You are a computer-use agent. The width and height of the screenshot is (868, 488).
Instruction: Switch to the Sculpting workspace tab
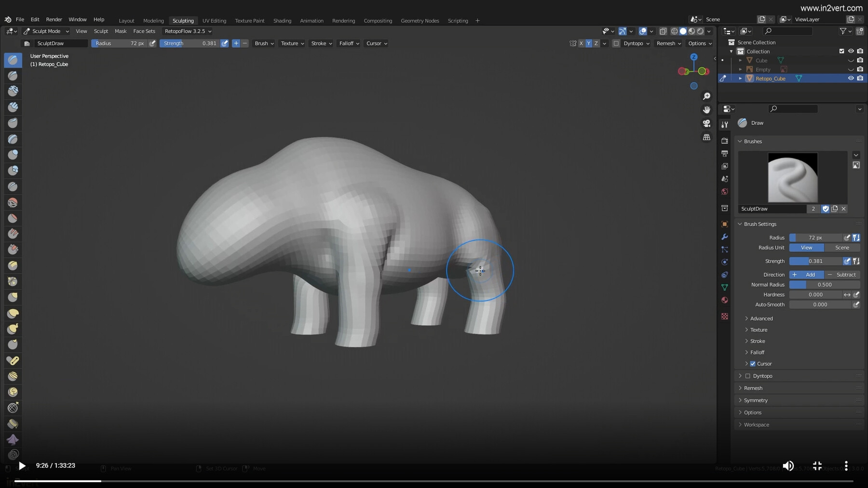click(183, 21)
